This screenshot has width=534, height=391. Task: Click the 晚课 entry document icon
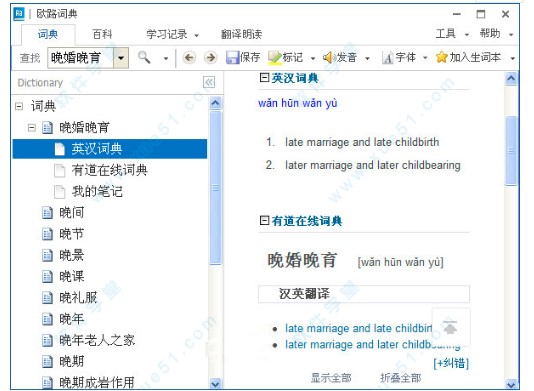point(47,276)
